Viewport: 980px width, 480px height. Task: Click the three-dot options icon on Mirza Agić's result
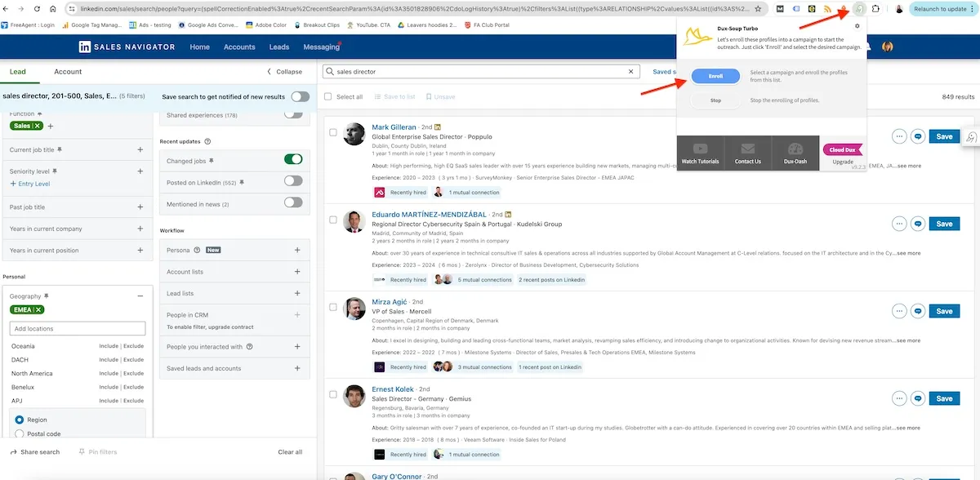coord(899,310)
